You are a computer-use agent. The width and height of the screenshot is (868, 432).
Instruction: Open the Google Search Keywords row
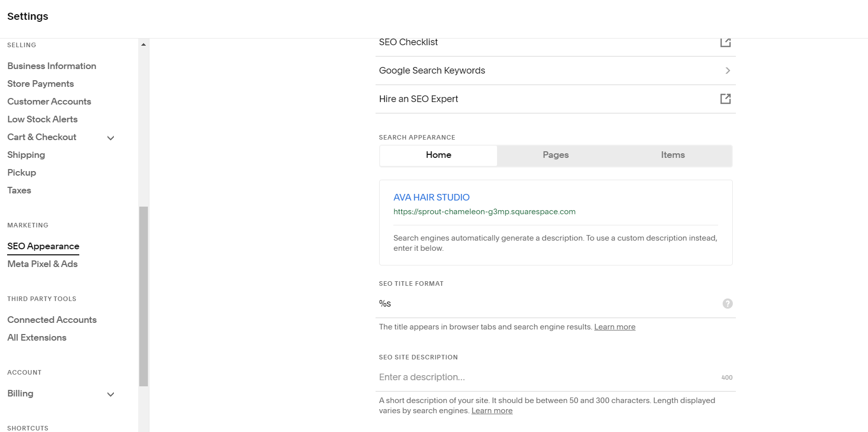tap(555, 71)
